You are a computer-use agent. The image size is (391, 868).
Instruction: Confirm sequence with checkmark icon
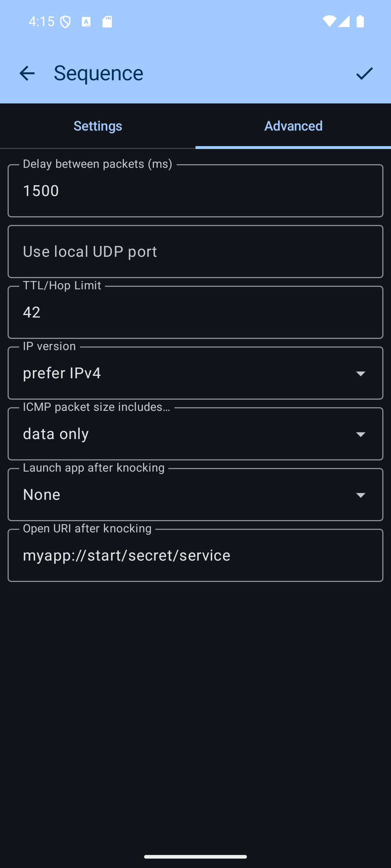364,73
